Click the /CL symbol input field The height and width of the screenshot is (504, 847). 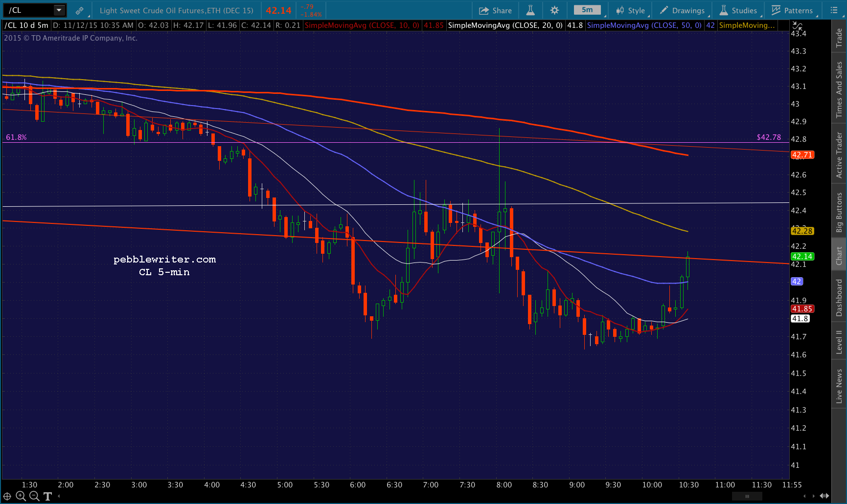(x=29, y=10)
